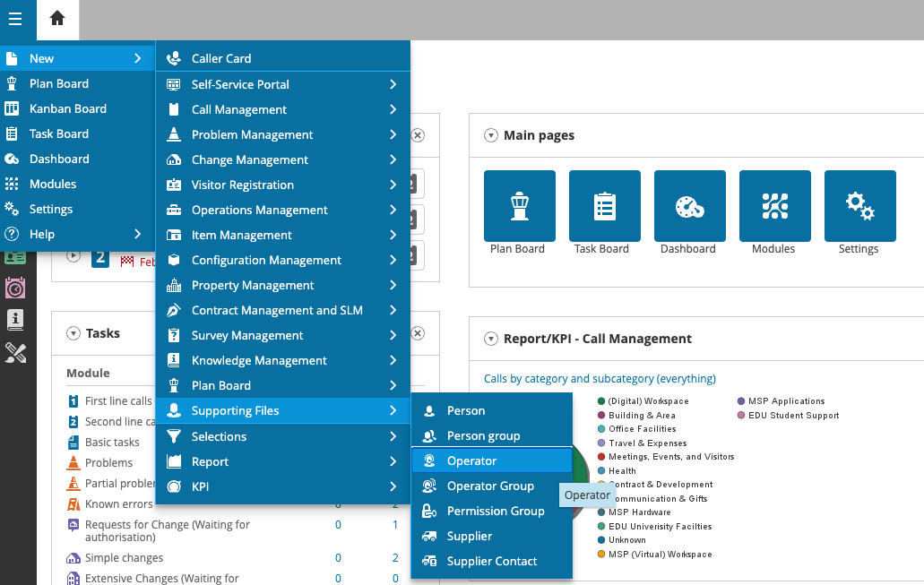Click the Travel & Expenses legend dot
The image size is (924, 585).
coord(601,443)
